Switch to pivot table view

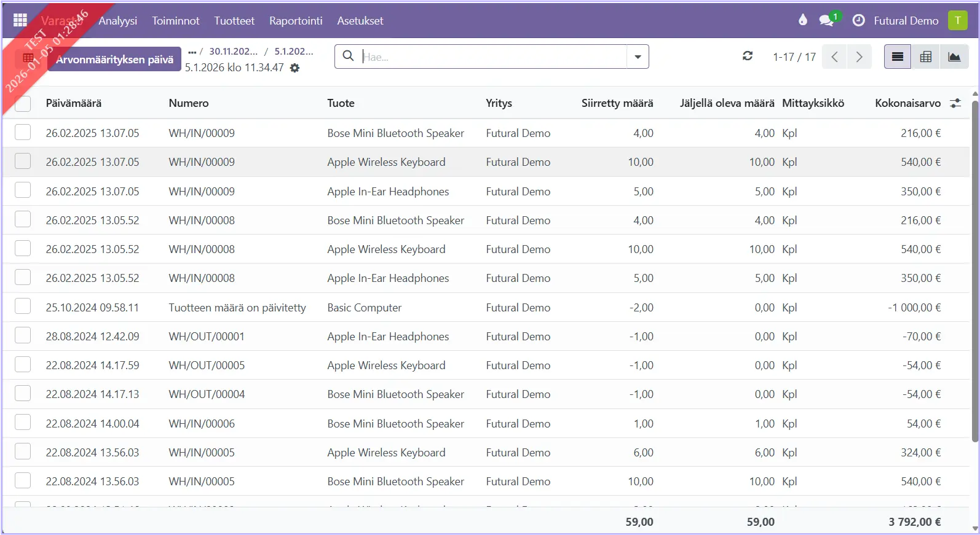[926, 57]
